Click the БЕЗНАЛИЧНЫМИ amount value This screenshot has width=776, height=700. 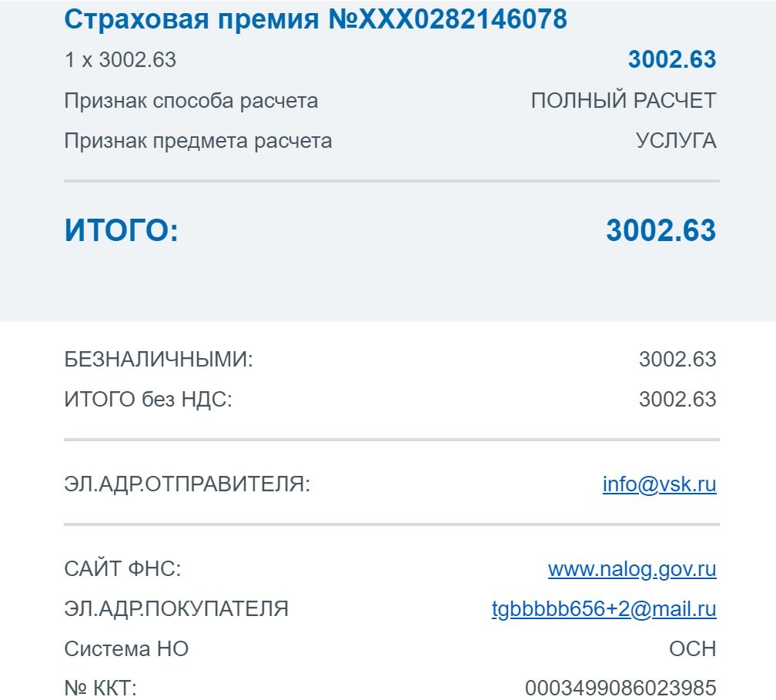pos(677,360)
